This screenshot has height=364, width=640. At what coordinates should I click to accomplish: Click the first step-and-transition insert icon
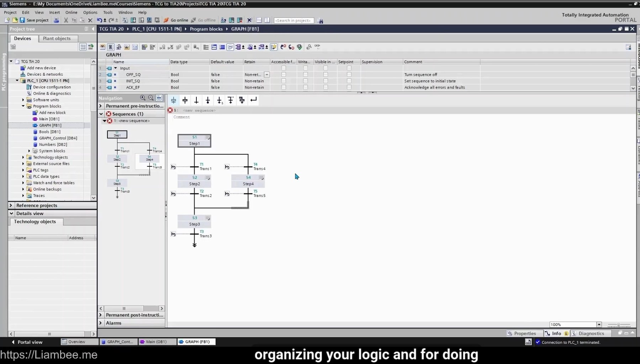coord(174,100)
